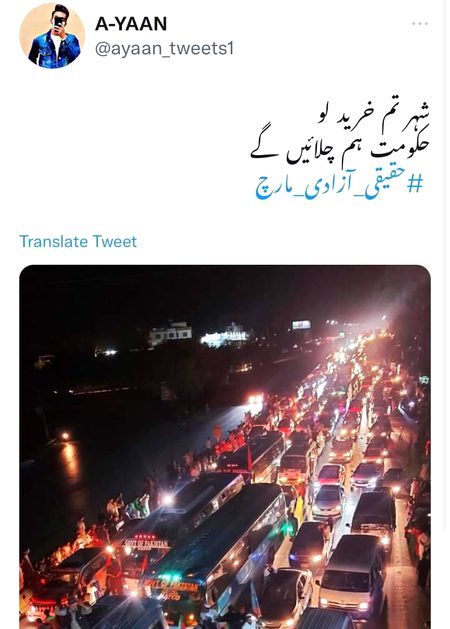Click the lower lit GOVT OF PAKISTAN bus sign in photo
The height and width of the screenshot is (629, 450).
(x=172, y=586)
